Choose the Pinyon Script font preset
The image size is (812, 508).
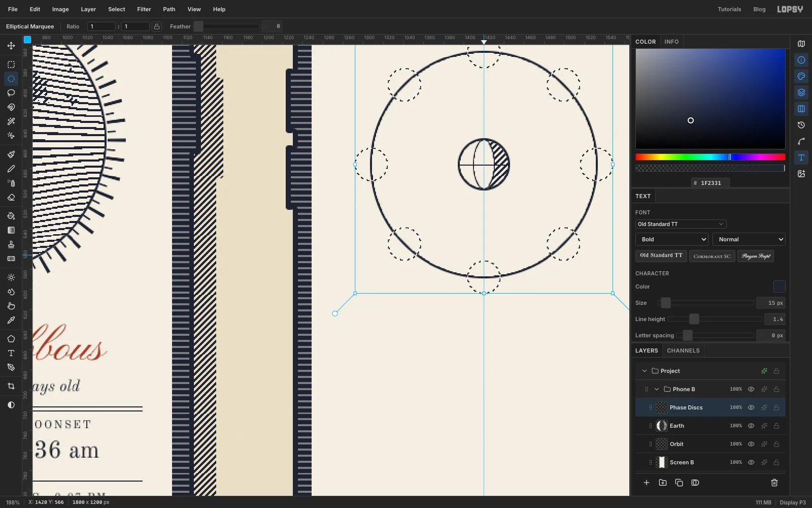[x=756, y=256]
